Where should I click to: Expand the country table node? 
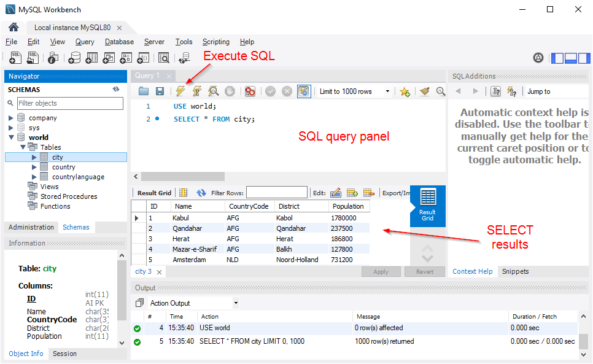[x=34, y=167]
